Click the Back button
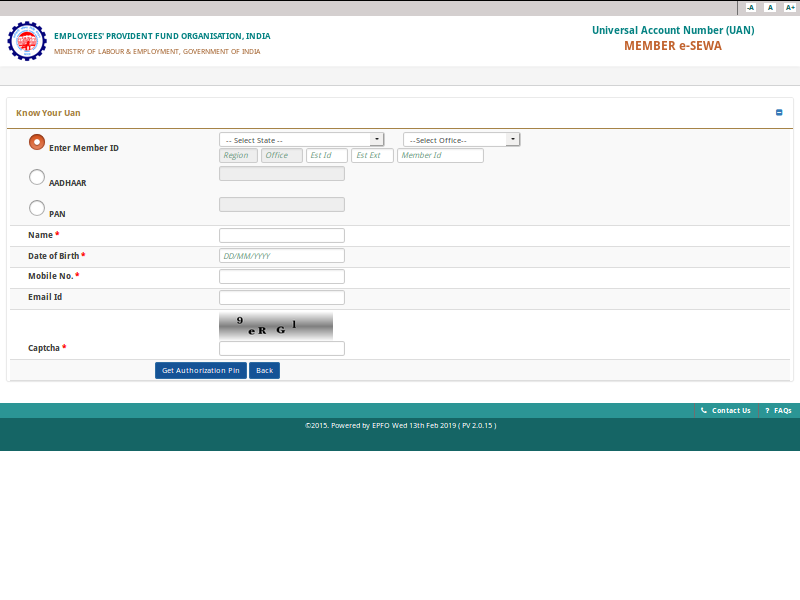This screenshot has width=800, height=600. coord(264,370)
